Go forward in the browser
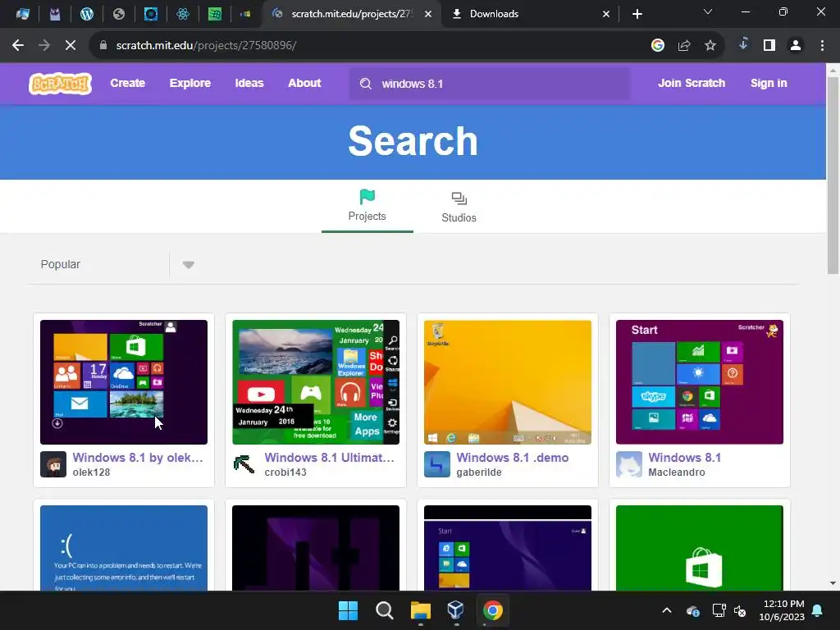 [x=44, y=46]
